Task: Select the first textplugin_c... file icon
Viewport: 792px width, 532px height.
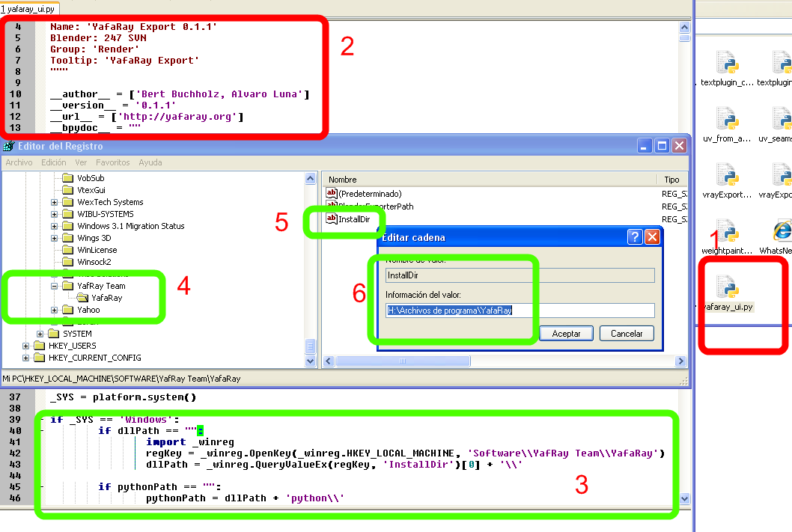Action: [x=728, y=63]
